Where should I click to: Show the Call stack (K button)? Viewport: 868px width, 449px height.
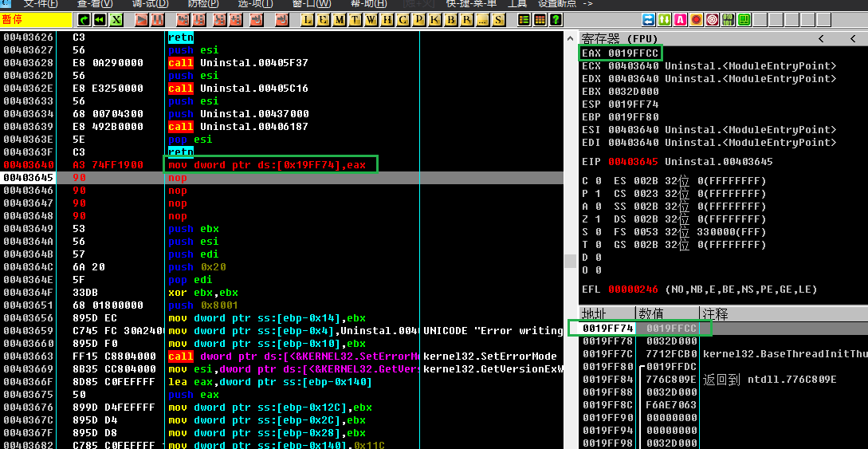tap(435, 19)
